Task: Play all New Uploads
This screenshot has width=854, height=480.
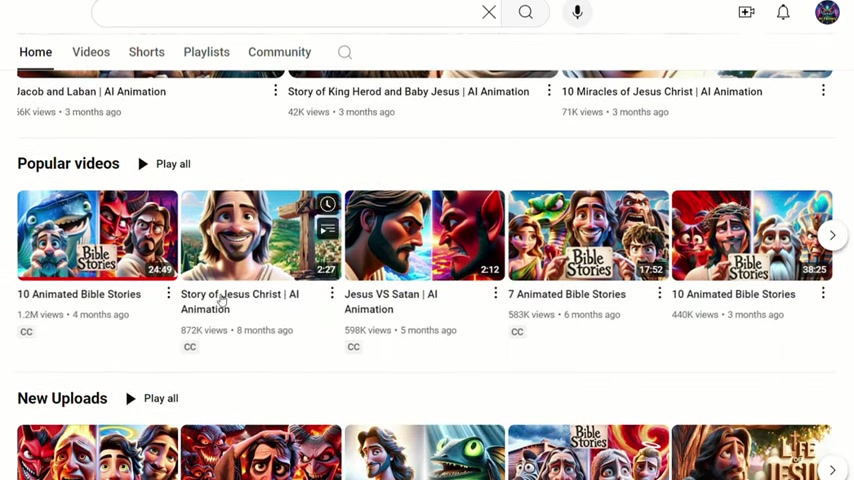Action: tap(152, 399)
